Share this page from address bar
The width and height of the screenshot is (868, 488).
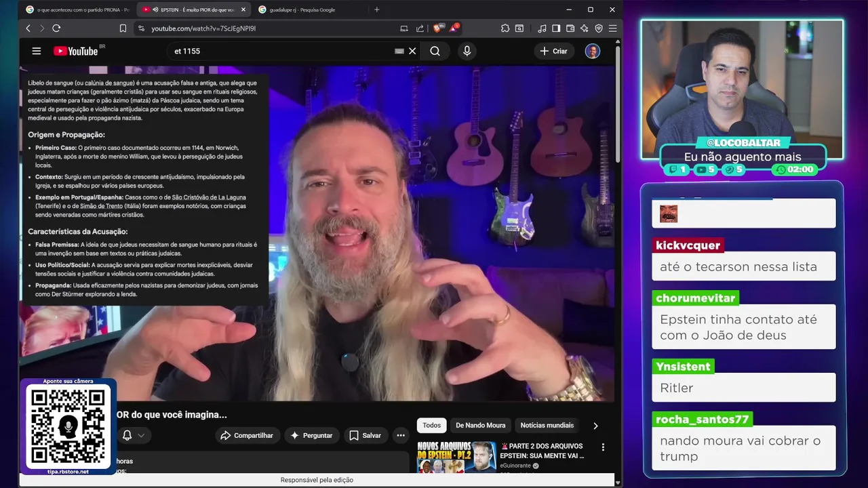pyautogui.click(x=420, y=28)
